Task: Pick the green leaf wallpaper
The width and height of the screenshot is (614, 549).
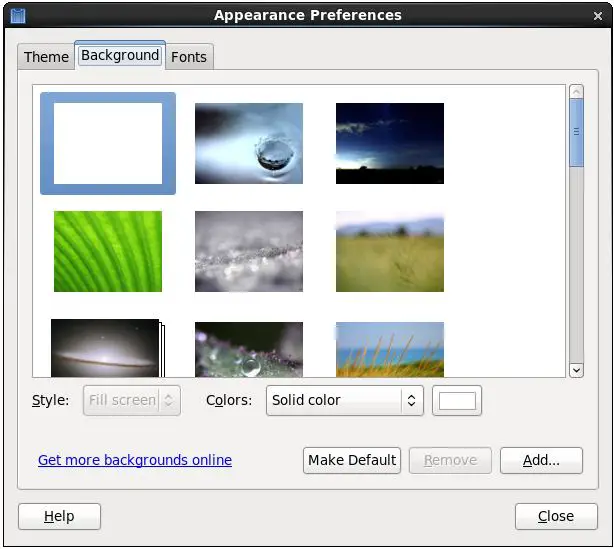Action: (x=108, y=251)
